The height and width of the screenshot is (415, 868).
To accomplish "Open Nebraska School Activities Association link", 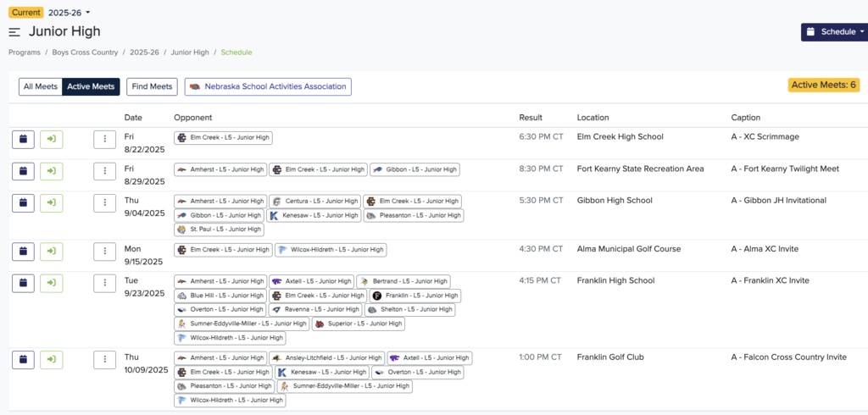I will (268, 87).
